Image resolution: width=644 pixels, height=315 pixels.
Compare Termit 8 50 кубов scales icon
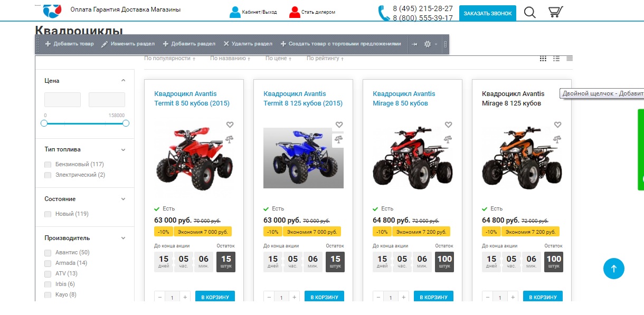pyautogui.click(x=230, y=139)
